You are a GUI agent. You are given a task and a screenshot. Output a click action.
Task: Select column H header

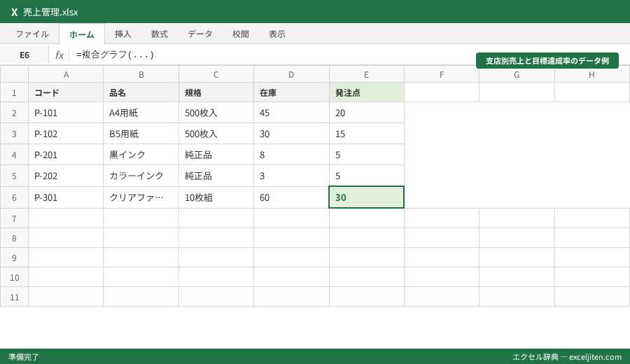tap(591, 74)
